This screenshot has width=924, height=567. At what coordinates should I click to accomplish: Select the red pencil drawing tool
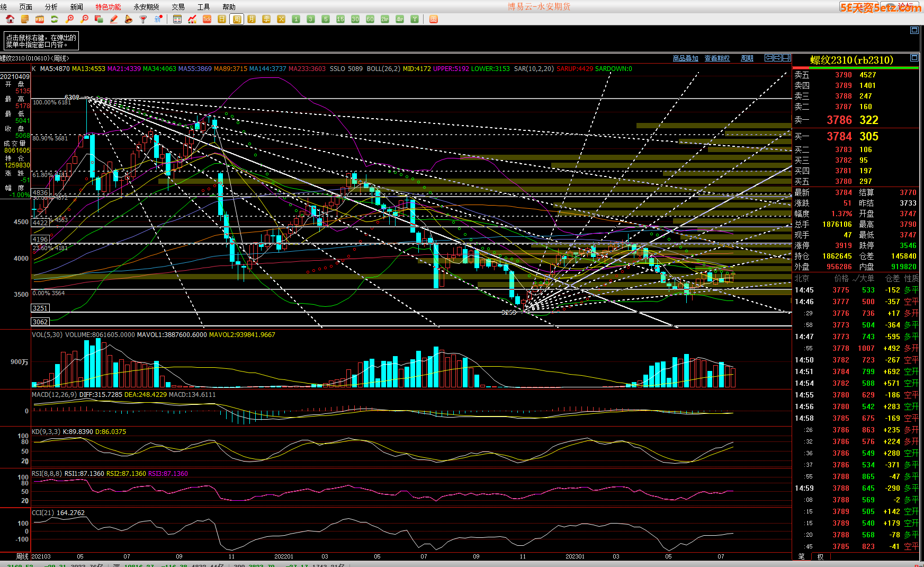coord(113,19)
